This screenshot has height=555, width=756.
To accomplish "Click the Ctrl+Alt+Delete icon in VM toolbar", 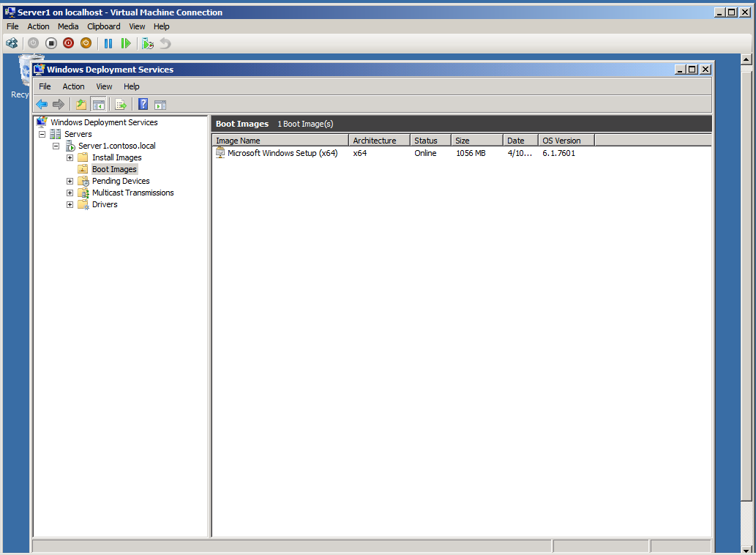I will pyautogui.click(x=12, y=43).
